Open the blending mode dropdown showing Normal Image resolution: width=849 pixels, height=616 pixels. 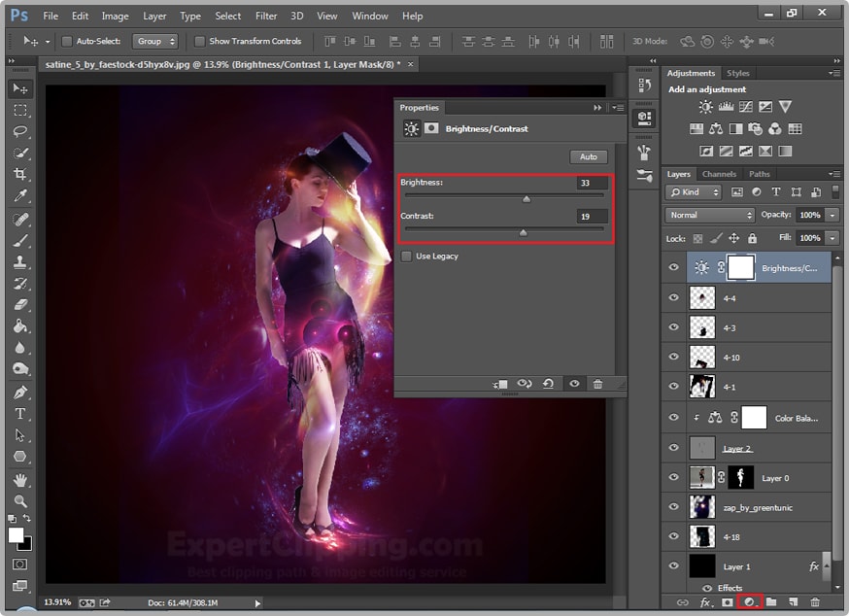(709, 214)
